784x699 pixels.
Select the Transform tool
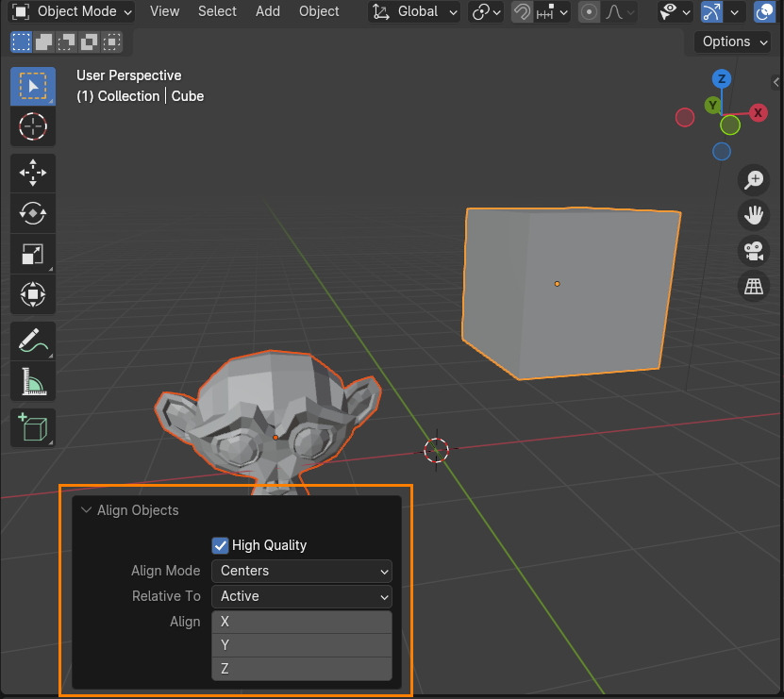(33, 294)
